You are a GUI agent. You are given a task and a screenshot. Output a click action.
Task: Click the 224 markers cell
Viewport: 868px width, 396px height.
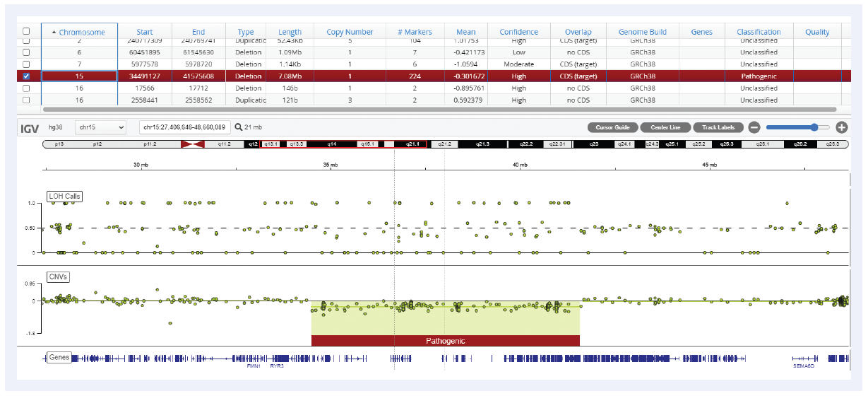415,76
